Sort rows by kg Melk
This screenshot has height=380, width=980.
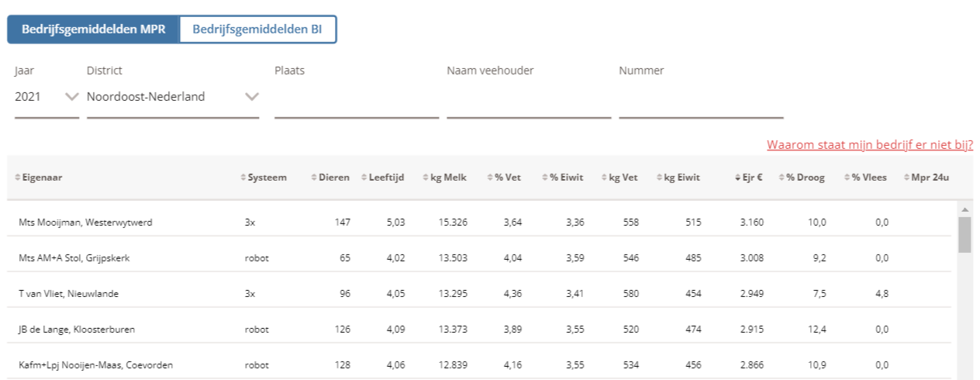(445, 178)
